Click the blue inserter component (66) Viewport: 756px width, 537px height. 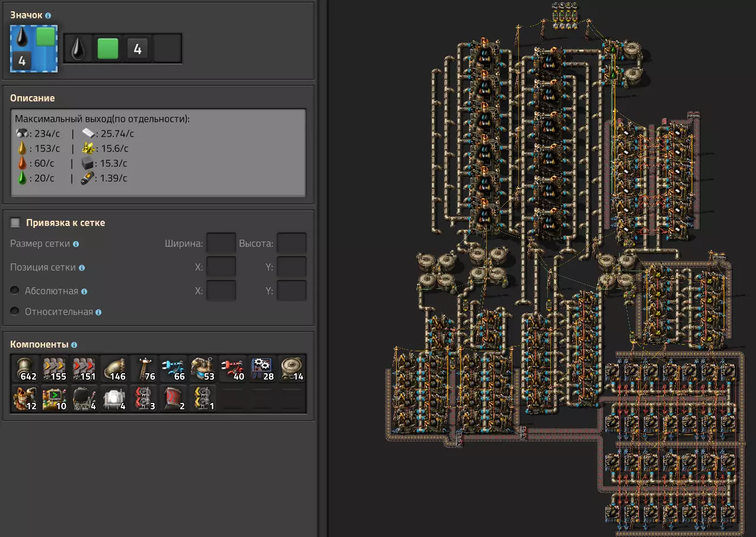[x=174, y=369]
